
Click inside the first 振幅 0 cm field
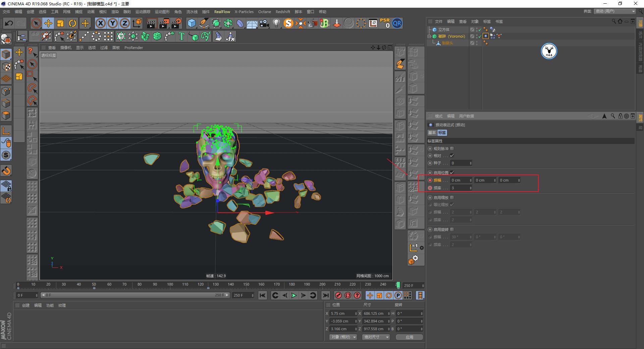tap(460, 180)
